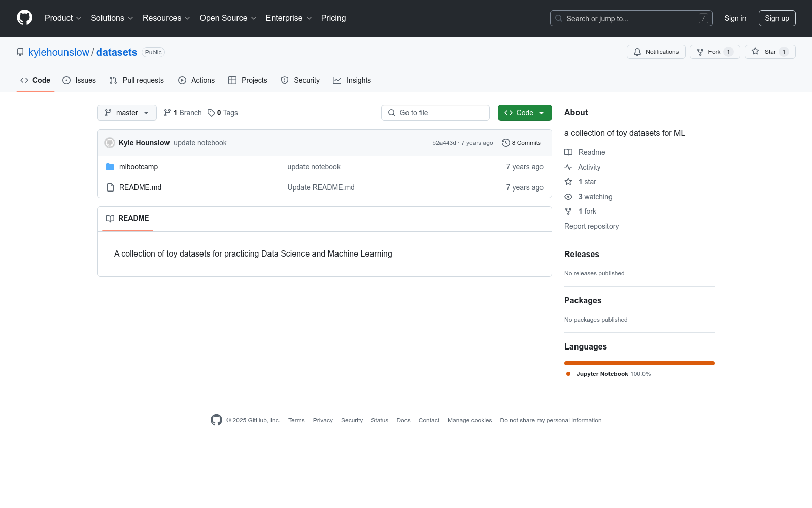Open the README.md file
Image resolution: width=812 pixels, height=508 pixels.
[x=140, y=187]
